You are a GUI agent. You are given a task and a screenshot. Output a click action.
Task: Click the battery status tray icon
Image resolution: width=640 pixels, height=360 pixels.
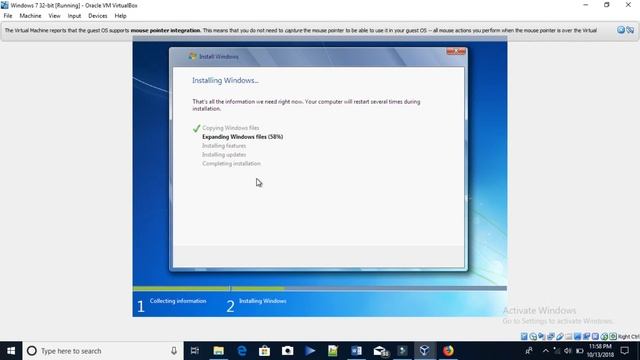tap(579, 351)
